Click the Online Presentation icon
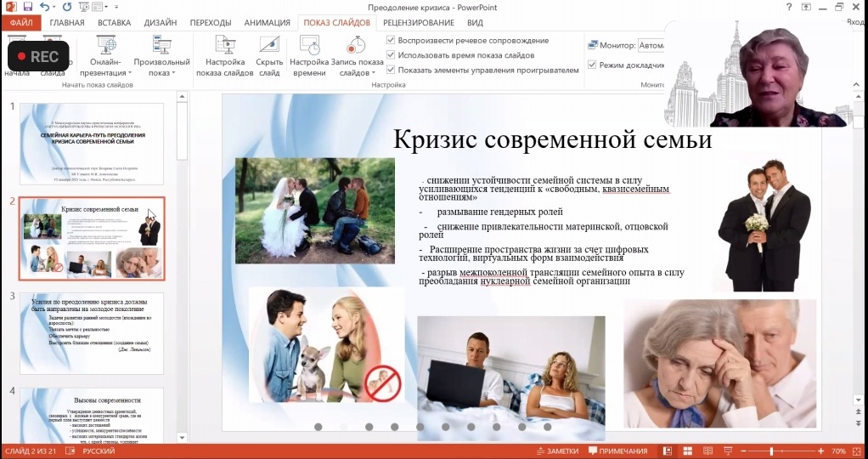This screenshot has height=459, width=868. [x=106, y=46]
